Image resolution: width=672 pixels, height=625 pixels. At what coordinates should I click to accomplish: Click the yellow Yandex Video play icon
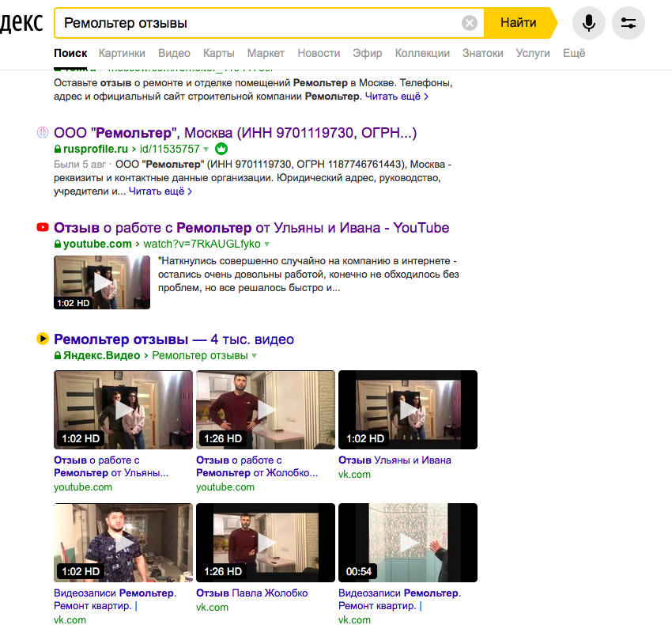click(x=43, y=339)
